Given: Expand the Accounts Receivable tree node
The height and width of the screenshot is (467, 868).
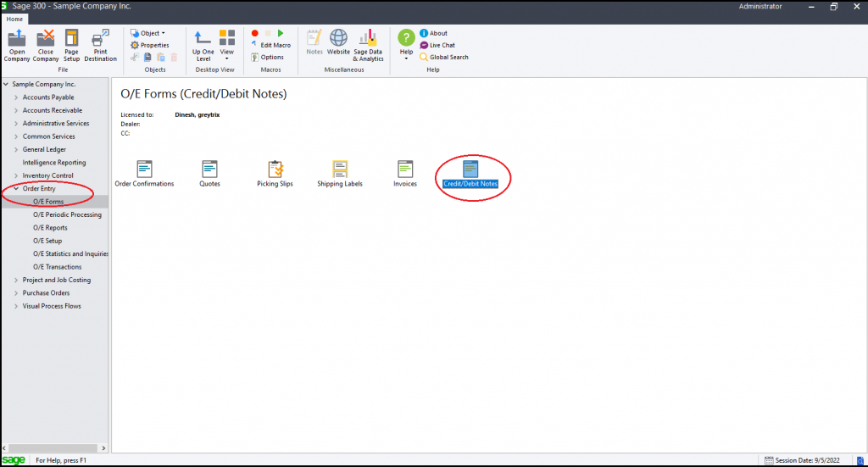Looking at the screenshot, I should [16, 111].
